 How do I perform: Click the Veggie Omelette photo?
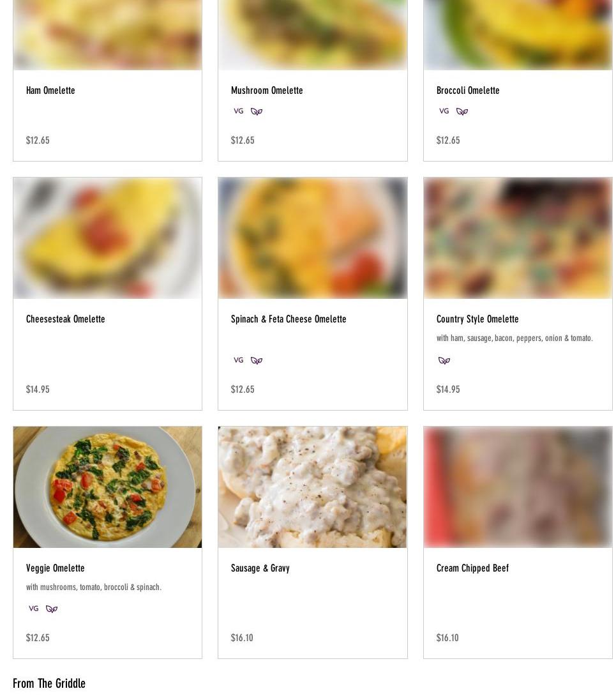[x=107, y=487]
